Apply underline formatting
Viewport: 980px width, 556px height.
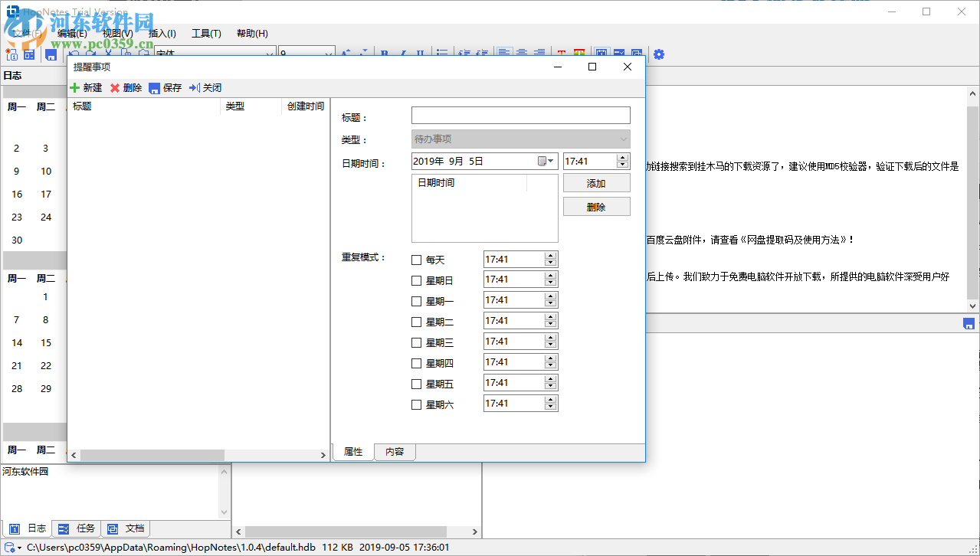pyautogui.click(x=420, y=53)
